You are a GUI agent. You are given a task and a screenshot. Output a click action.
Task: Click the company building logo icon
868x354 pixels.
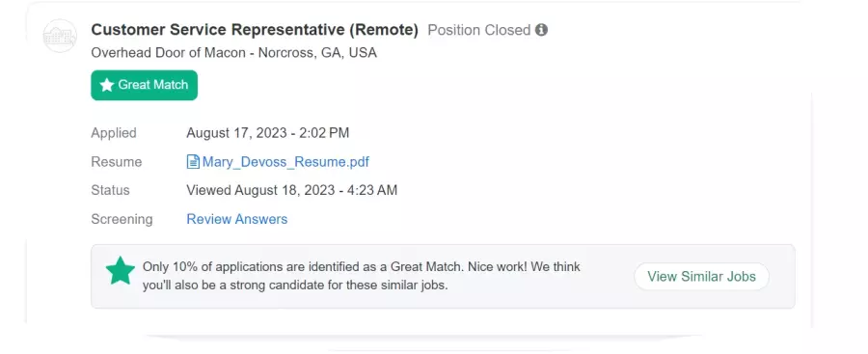pos(60,36)
